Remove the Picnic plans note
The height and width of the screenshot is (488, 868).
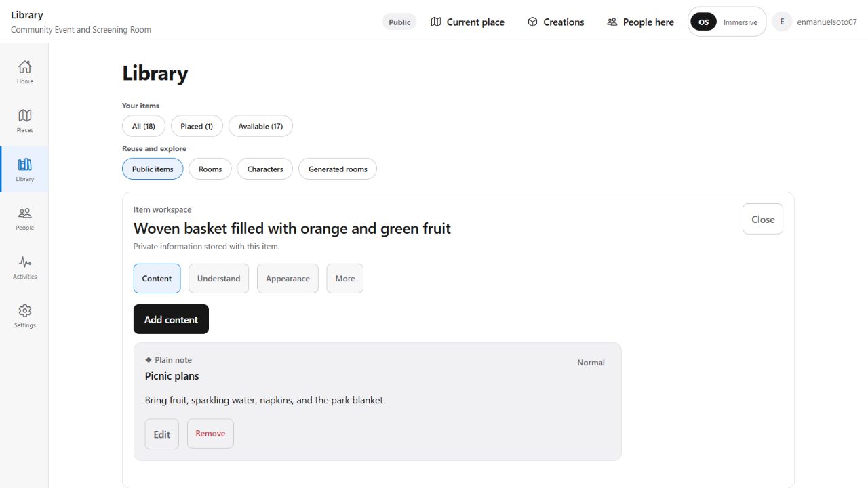pos(210,434)
